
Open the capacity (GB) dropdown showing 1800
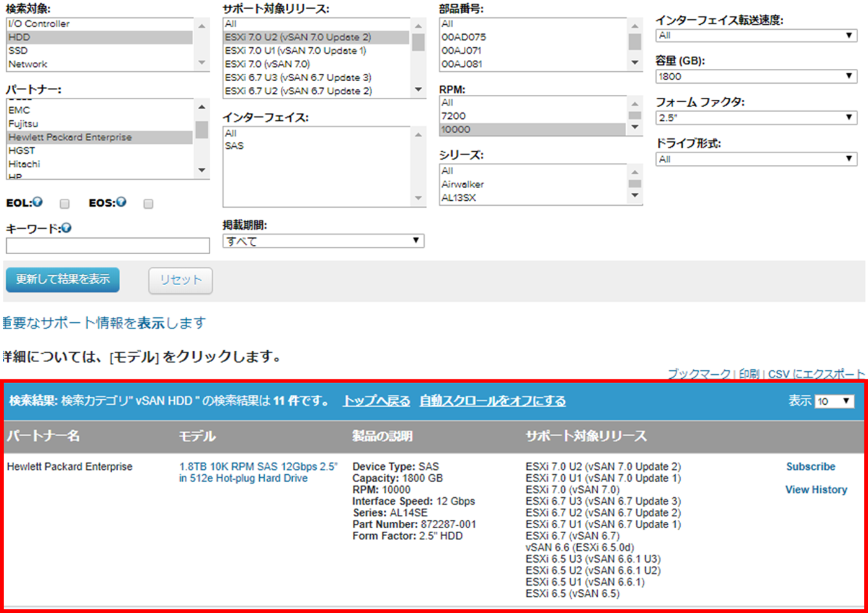click(x=756, y=76)
